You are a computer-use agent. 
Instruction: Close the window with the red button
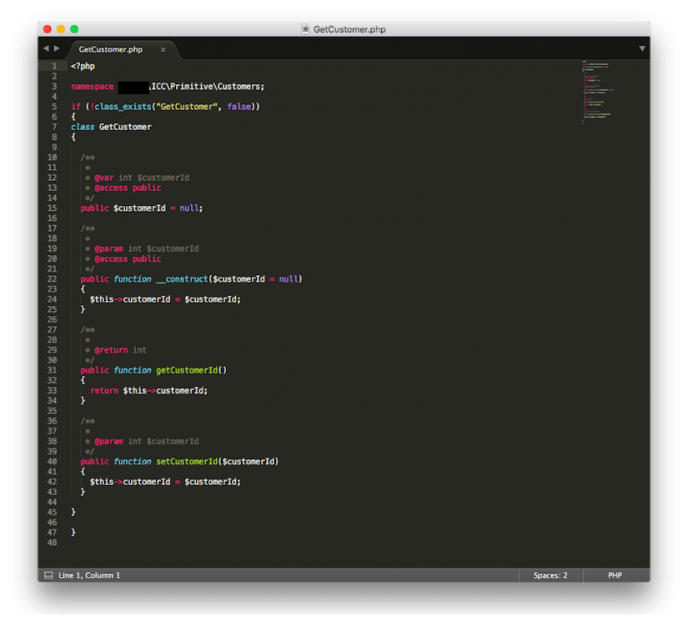pos(47,29)
